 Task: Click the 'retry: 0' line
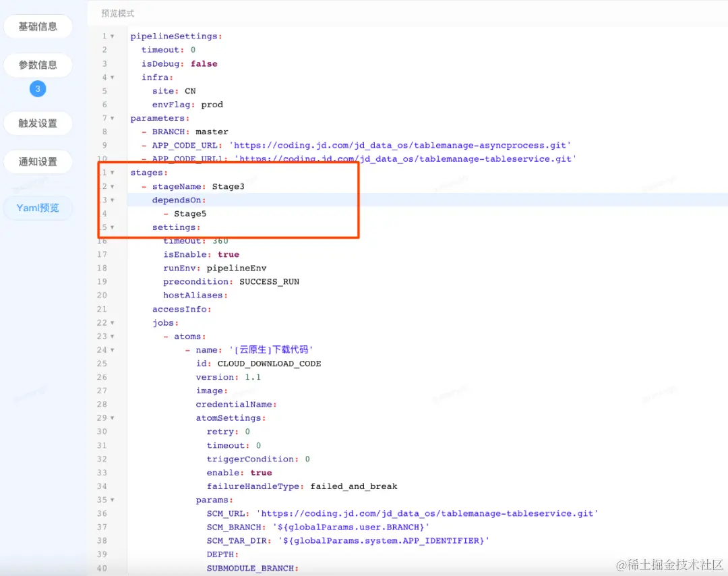(228, 432)
